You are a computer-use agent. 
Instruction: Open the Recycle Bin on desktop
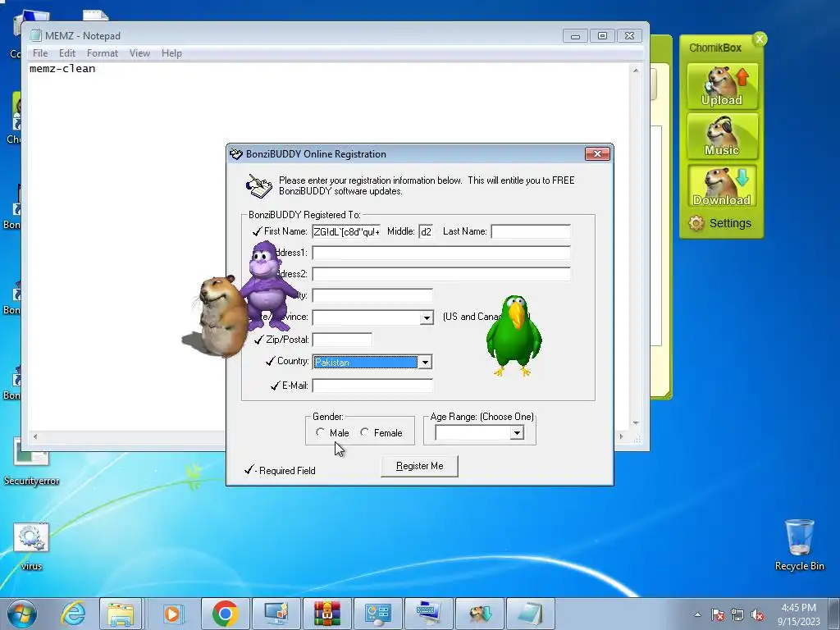click(x=799, y=545)
